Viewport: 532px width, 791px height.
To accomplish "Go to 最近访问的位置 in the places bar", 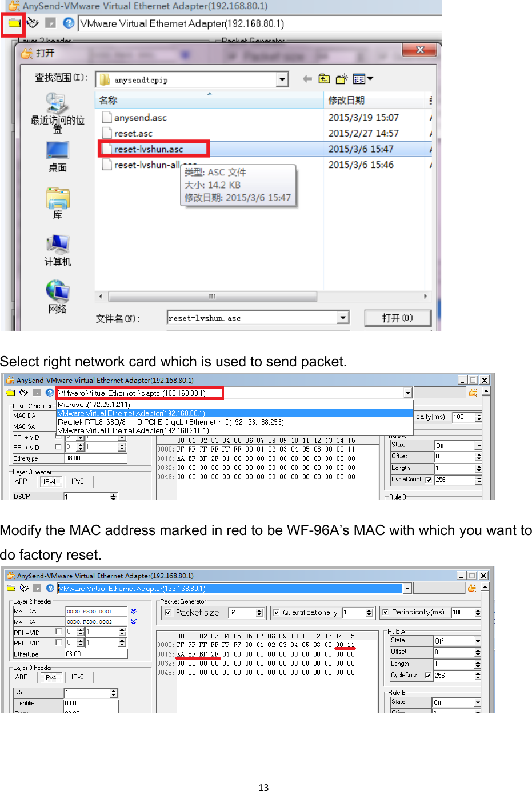I will (57, 113).
